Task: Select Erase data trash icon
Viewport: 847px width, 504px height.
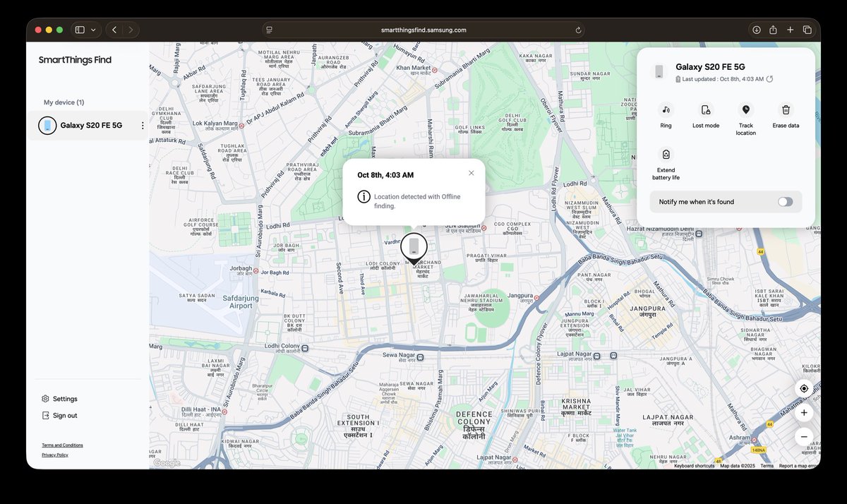Action: point(786,109)
